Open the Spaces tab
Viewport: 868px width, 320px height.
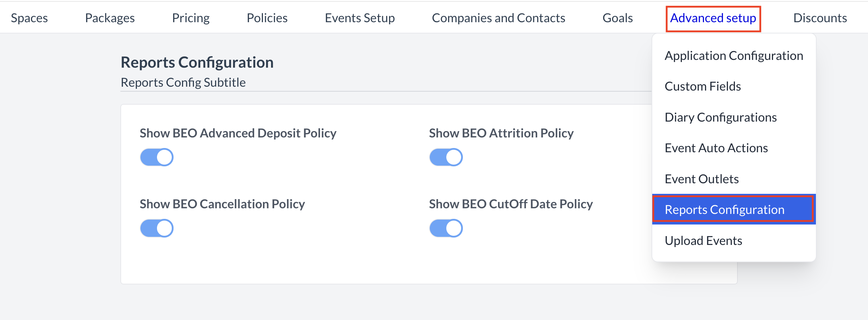pyautogui.click(x=29, y=18)
